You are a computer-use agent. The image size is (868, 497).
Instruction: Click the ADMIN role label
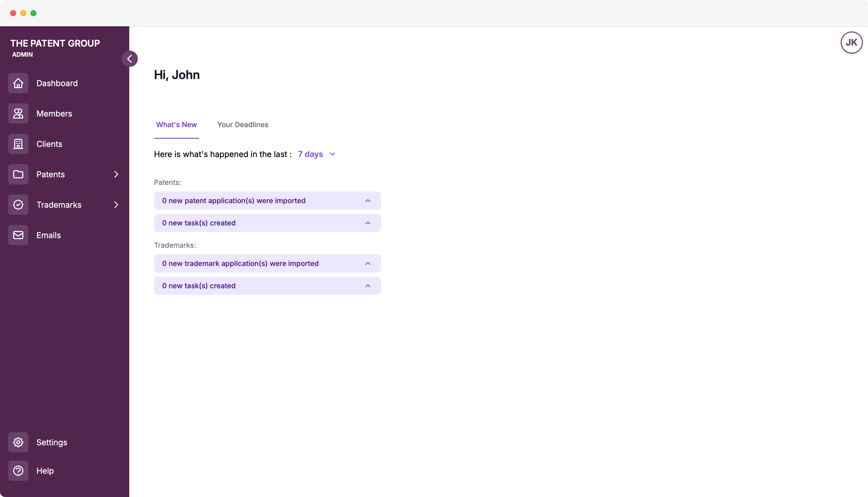pos(23,55)
